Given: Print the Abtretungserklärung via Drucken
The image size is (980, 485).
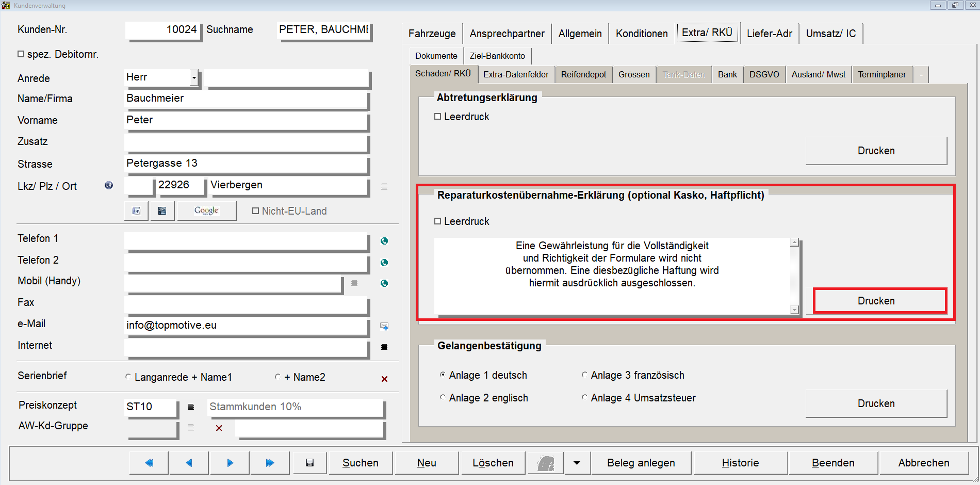Looking at the screenshot, I should (x=876, y=151).
